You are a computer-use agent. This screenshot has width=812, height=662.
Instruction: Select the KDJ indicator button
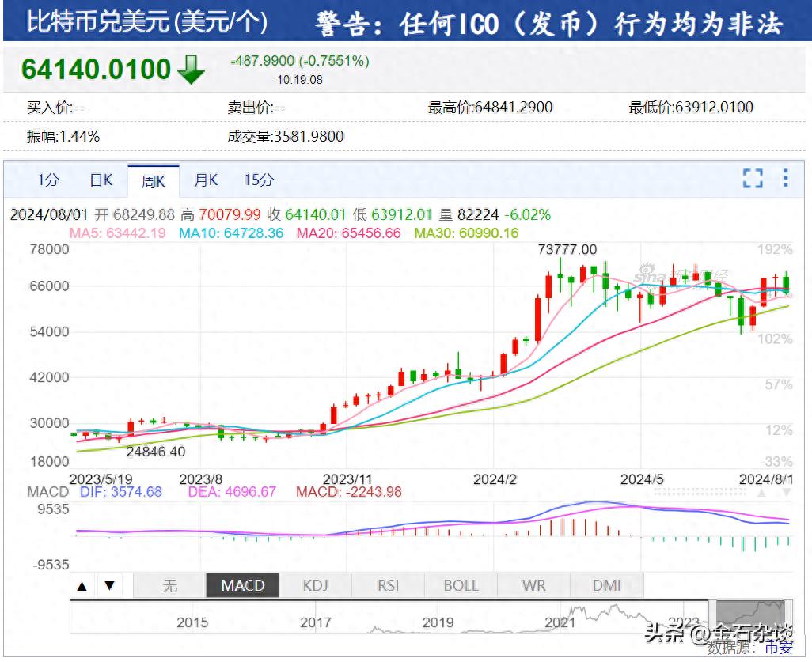(315, 585)
